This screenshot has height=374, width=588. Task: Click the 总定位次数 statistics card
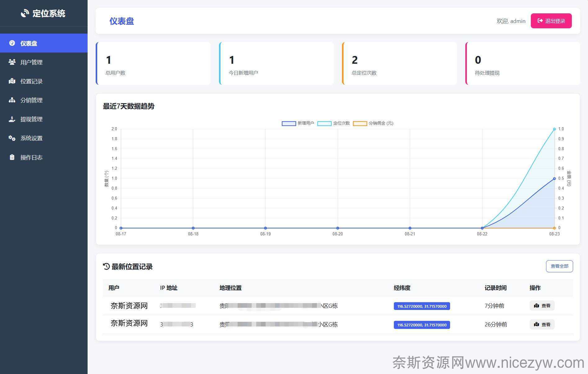coord(399,64)
